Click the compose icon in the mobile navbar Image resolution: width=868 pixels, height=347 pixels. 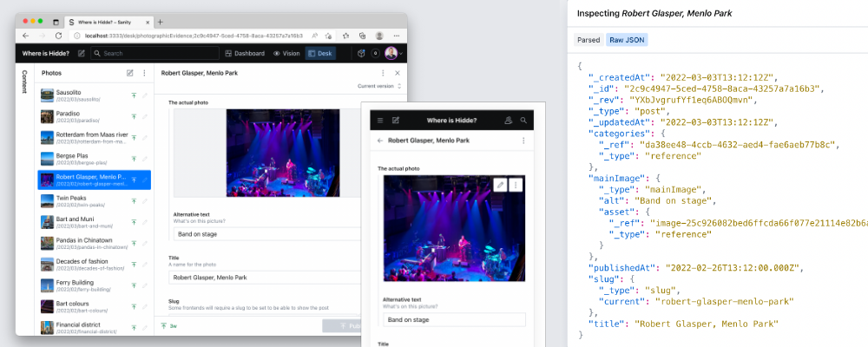point(396,120)
